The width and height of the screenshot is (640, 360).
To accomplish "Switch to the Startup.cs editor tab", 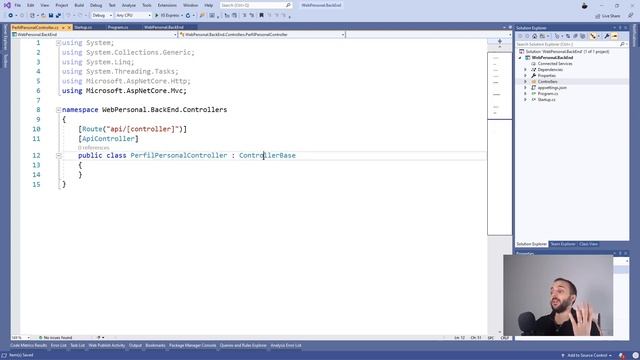I will tap(83, 27).
